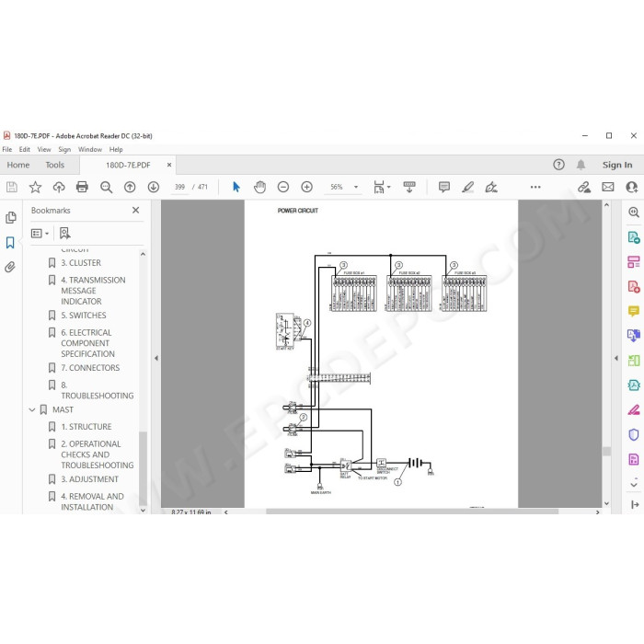Open more tools ellipsis in toolbar
This screenshot has height=644, width=644.
click(535, 188)
